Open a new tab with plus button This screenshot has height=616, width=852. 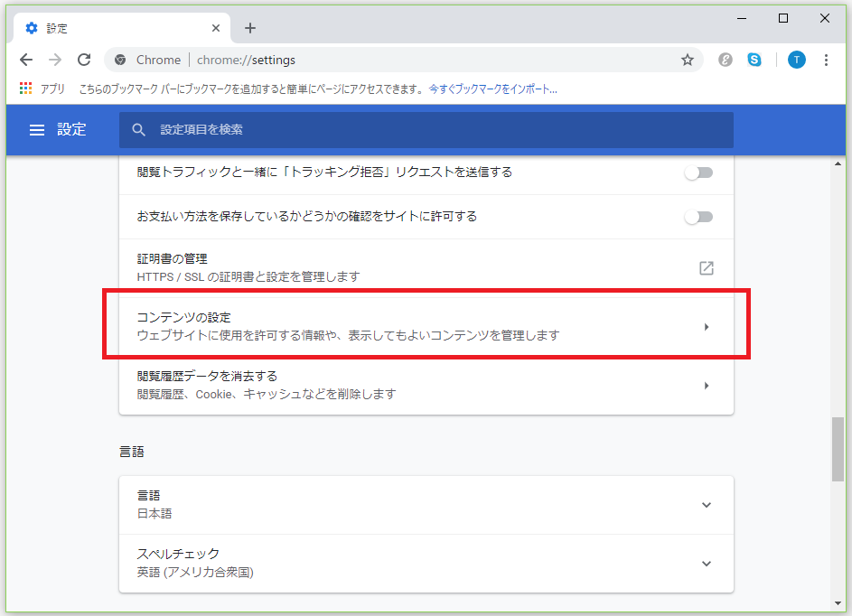250,28
